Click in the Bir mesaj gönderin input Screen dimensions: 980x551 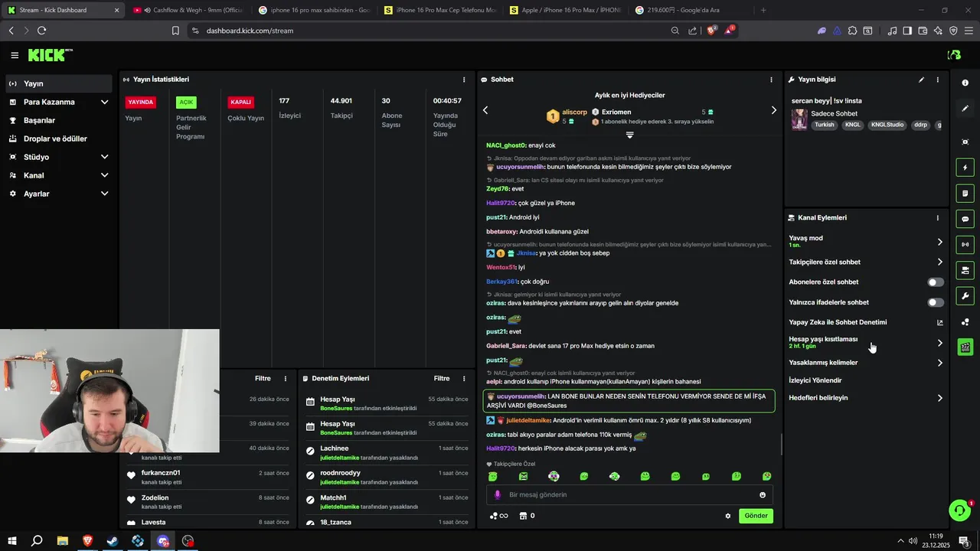click(629, 494)
